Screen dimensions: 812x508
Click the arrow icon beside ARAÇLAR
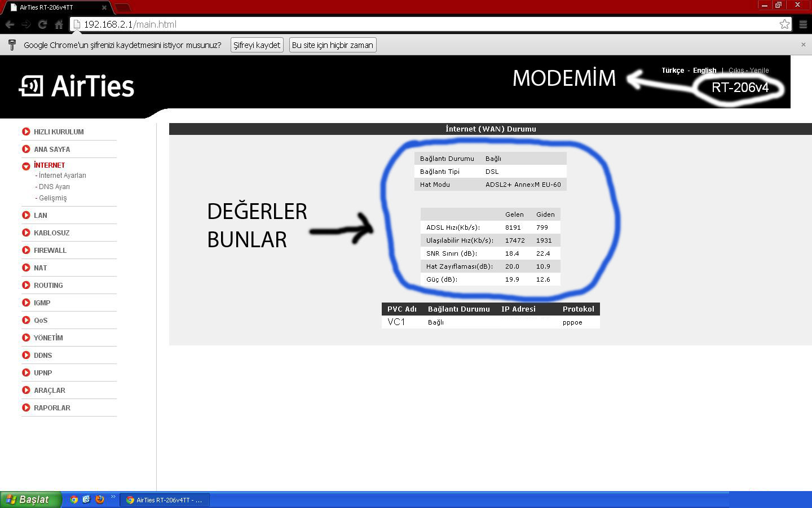pos(26,390)
